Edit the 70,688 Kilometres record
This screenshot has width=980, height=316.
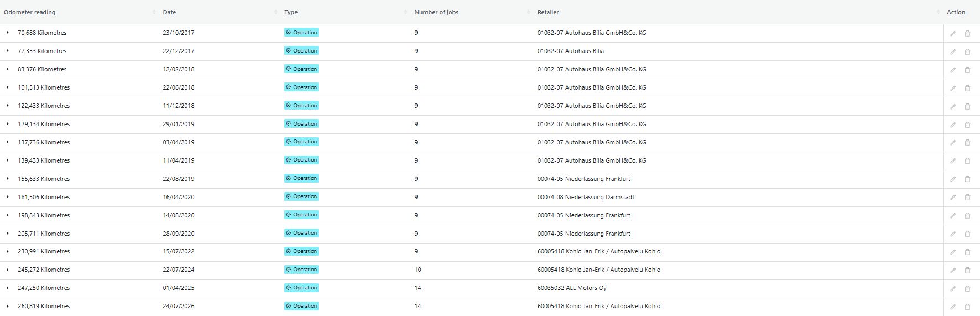pyautogui.click(x=953, y=33)
